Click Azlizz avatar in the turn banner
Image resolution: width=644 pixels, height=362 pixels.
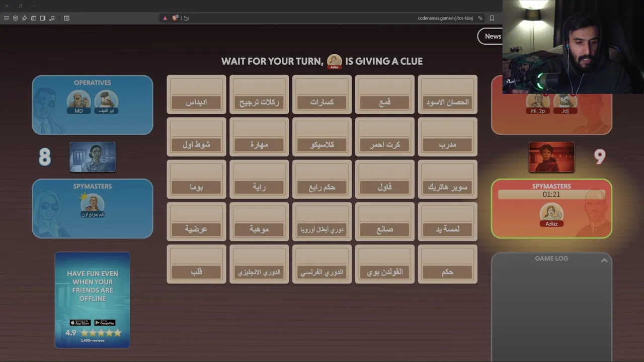tap(335, 62)
